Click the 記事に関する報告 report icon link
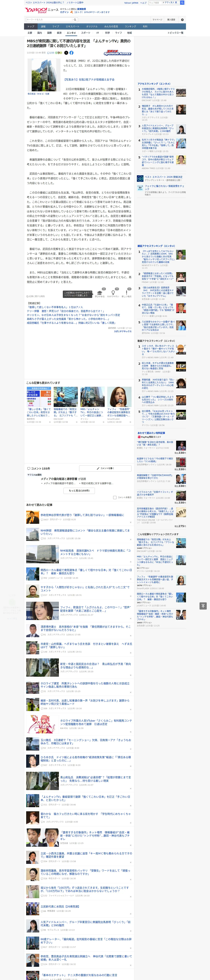The width and height of the screenshot is (210, 980). pos(36,296)
